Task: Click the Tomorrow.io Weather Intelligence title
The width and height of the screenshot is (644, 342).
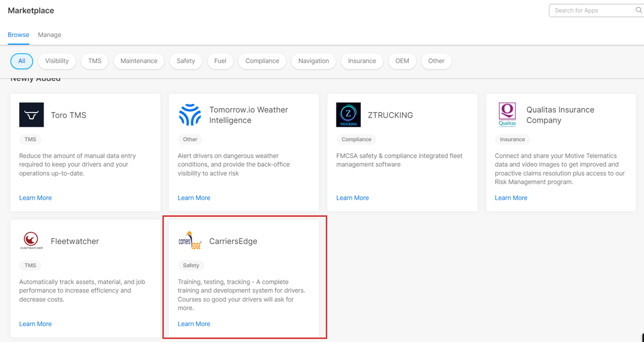Action: [x=249, y=115]
